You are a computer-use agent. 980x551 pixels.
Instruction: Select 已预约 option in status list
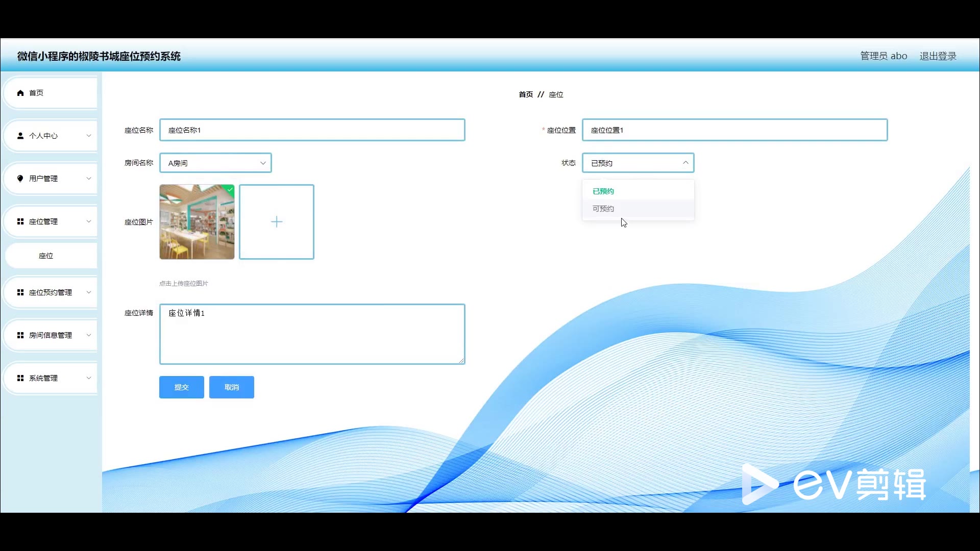[x=638, y=191]
